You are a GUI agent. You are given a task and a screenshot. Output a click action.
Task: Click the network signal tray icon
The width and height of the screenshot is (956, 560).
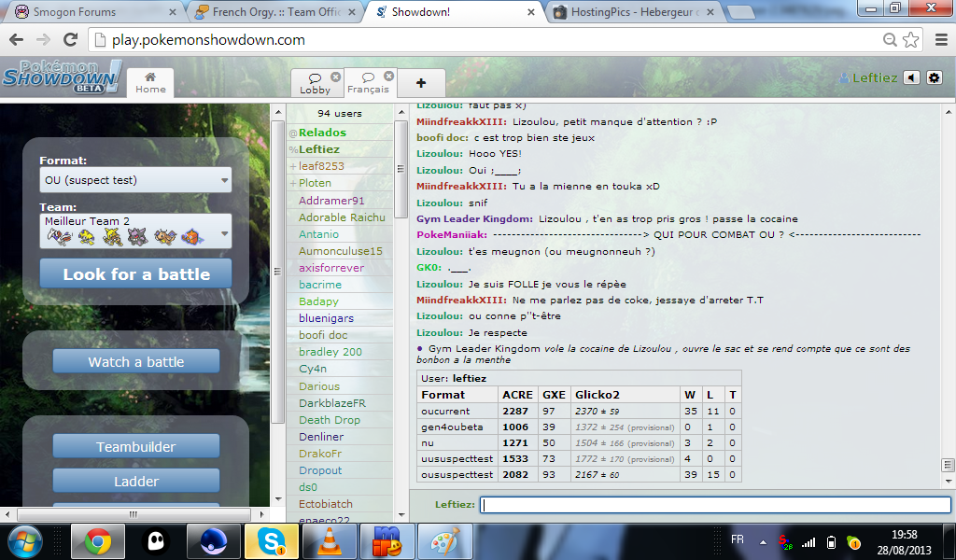click(x=808, y=541)
